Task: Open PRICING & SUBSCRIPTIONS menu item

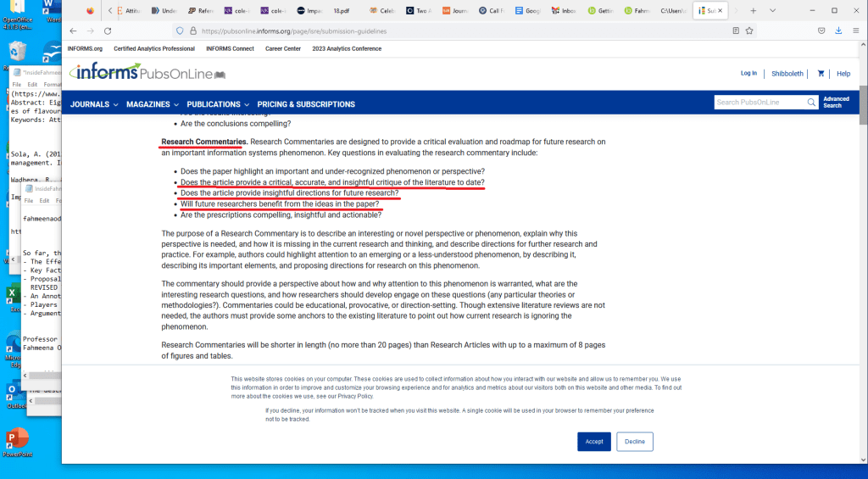Action: coord(306,104)
